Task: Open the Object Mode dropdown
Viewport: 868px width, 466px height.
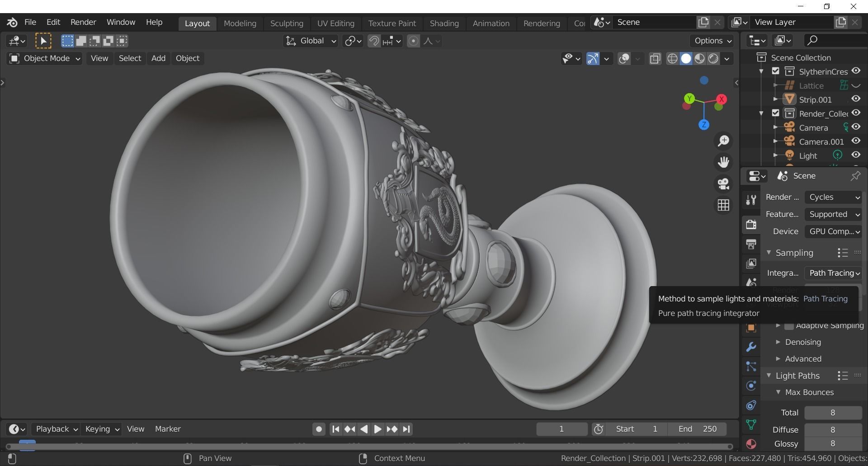Action: [44, 58]
